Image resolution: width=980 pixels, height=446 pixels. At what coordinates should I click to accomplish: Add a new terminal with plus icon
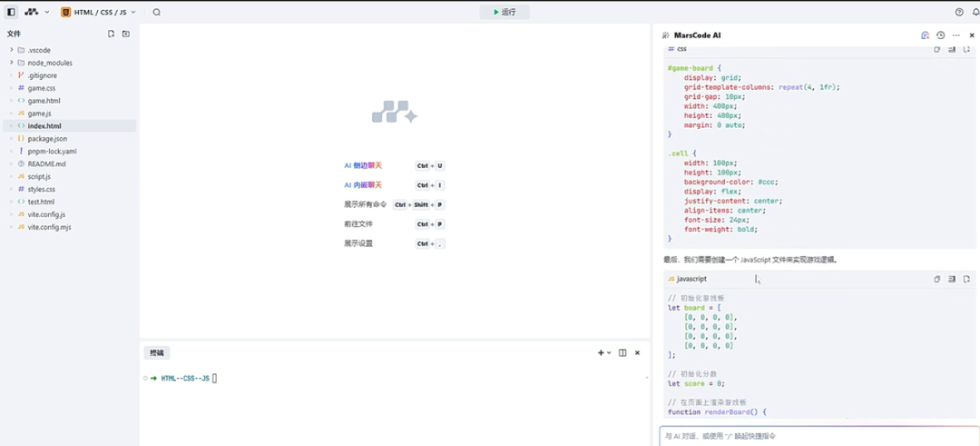[601, 352]
